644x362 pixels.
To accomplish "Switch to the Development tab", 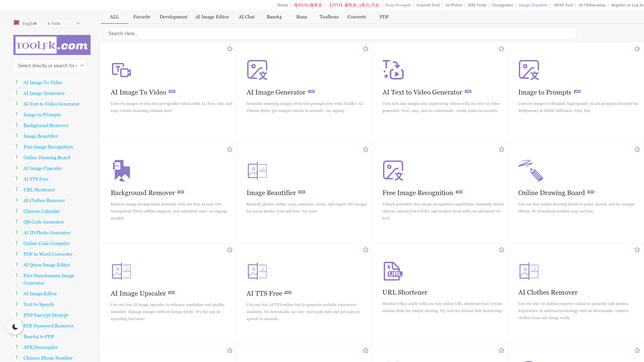I will [173, 17].
